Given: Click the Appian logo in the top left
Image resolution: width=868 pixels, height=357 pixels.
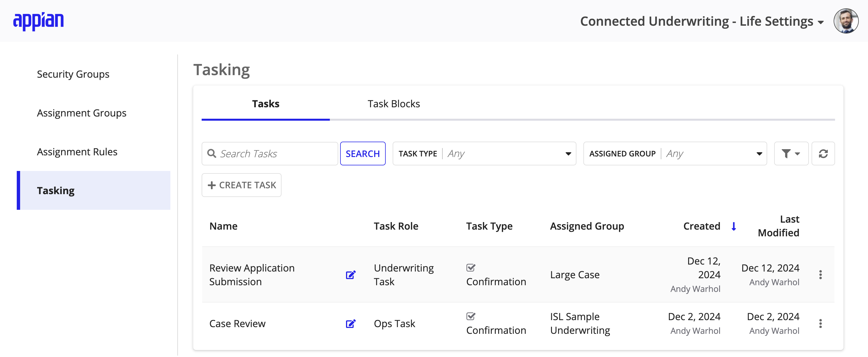Looking at the screenshot, I should [38, 20].
